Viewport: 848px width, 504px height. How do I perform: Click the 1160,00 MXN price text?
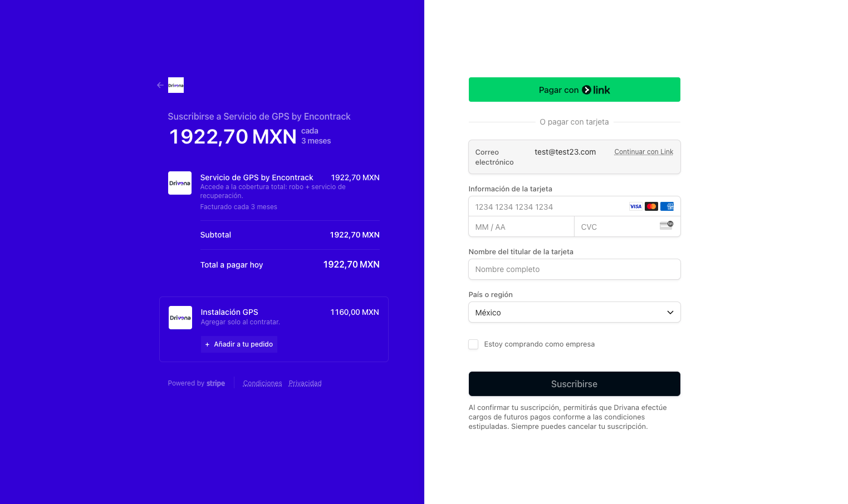355,312
